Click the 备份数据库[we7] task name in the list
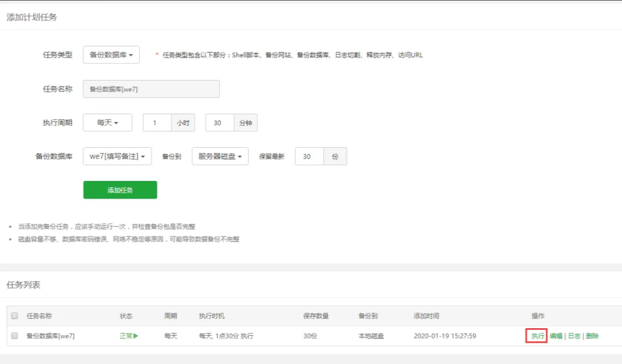 [51, 336]
